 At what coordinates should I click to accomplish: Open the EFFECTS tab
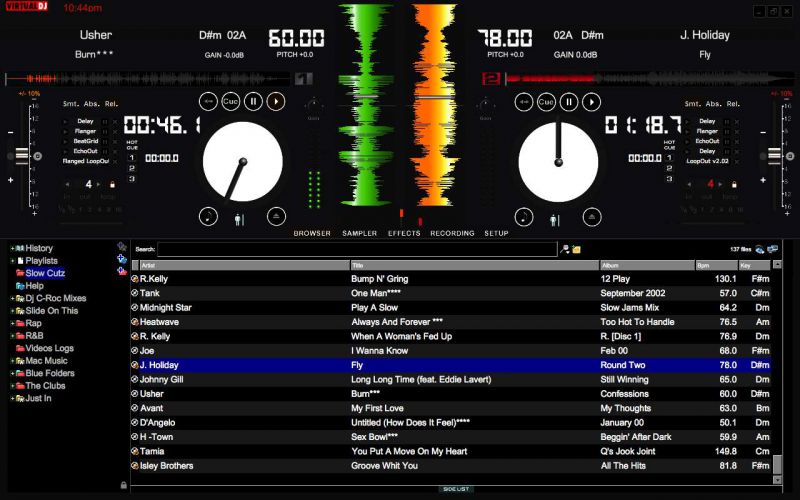tap(404, 233)
